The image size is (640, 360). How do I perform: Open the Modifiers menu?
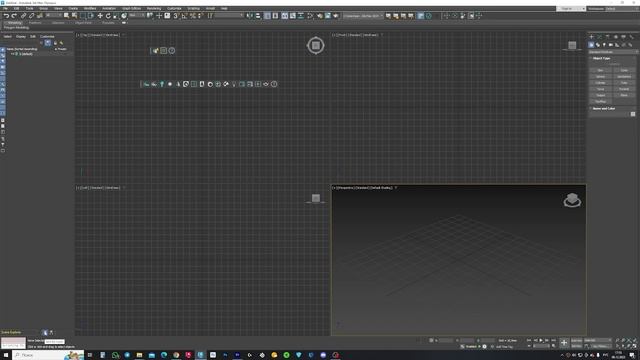coord(90,8)
